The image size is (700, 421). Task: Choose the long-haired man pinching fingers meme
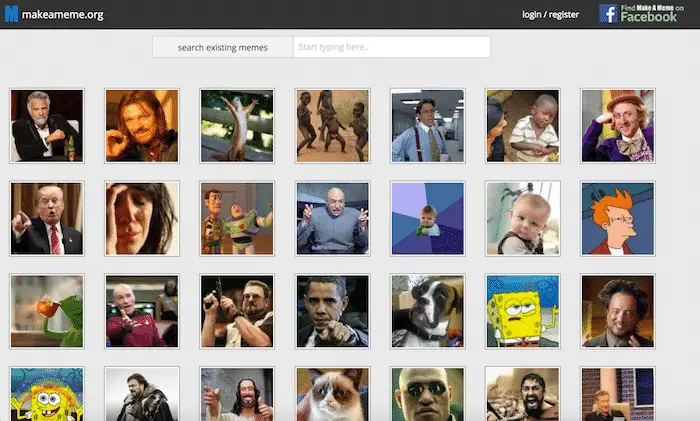point(142,126)
